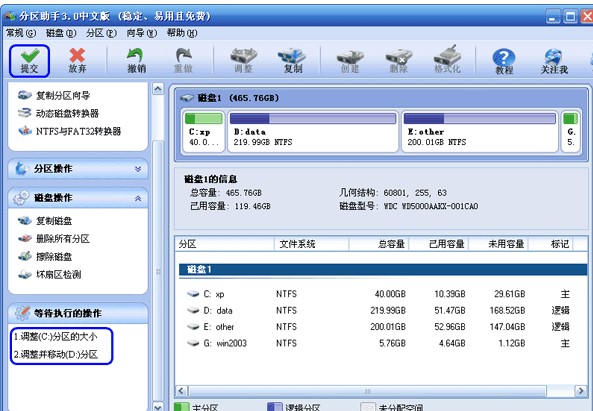
Task: Click the 关注我 (Follow me) globe icon
Action: (554, 61)
